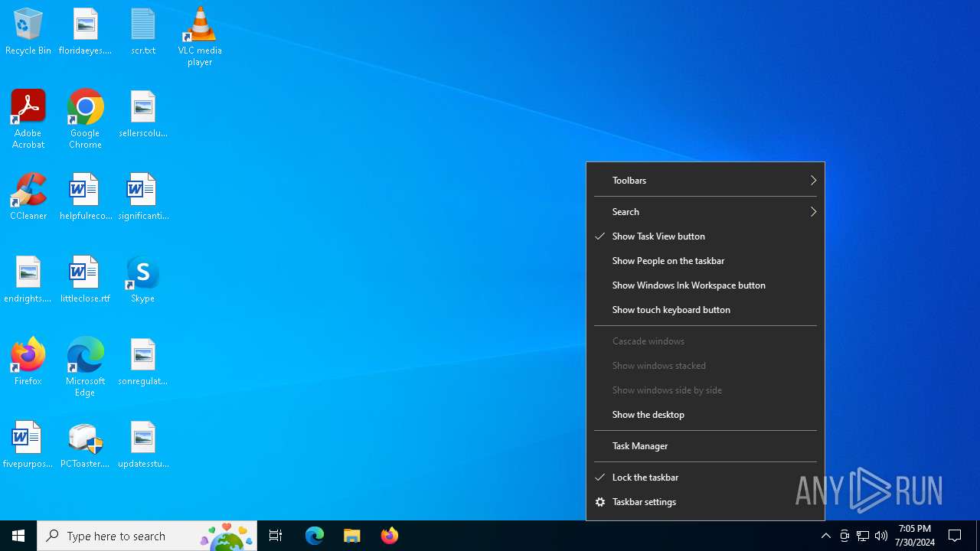980x551 pixels.
Task: Select the littleclose.rtf document icon
Action: [x=85, y=279]
